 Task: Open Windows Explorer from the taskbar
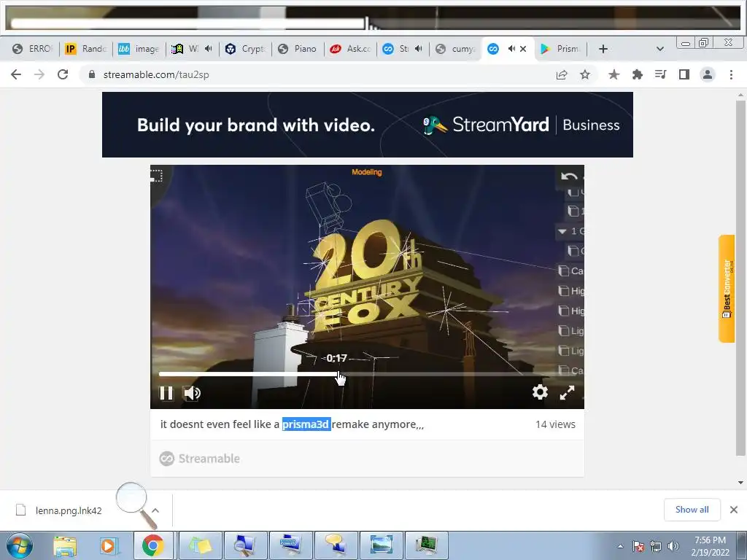(65, 545)
